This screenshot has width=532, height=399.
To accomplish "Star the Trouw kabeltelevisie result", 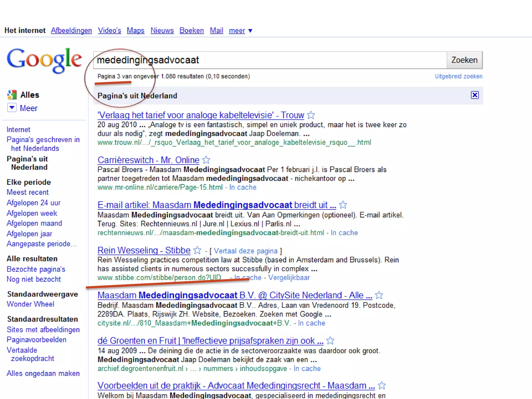I will (311, 115).
